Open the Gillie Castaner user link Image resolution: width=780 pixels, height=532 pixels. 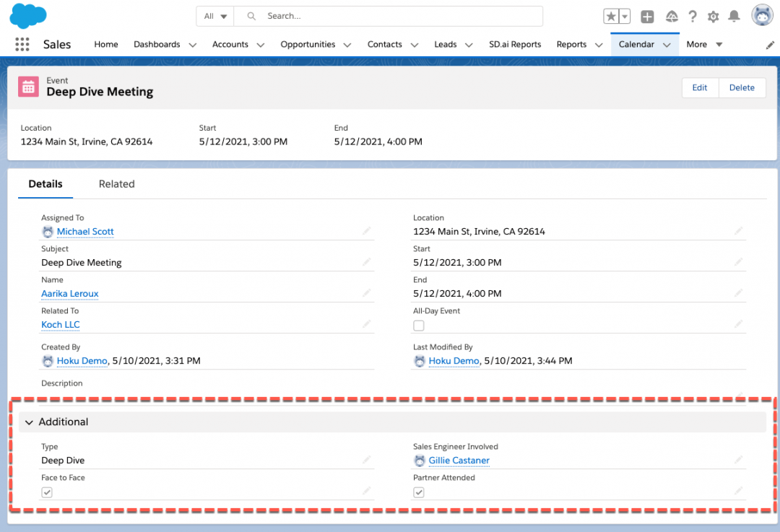pyautogui.click(x=459, y=461)
